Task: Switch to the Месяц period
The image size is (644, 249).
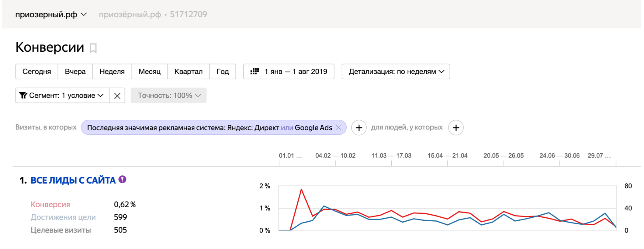Action: [x=149, y=71]
